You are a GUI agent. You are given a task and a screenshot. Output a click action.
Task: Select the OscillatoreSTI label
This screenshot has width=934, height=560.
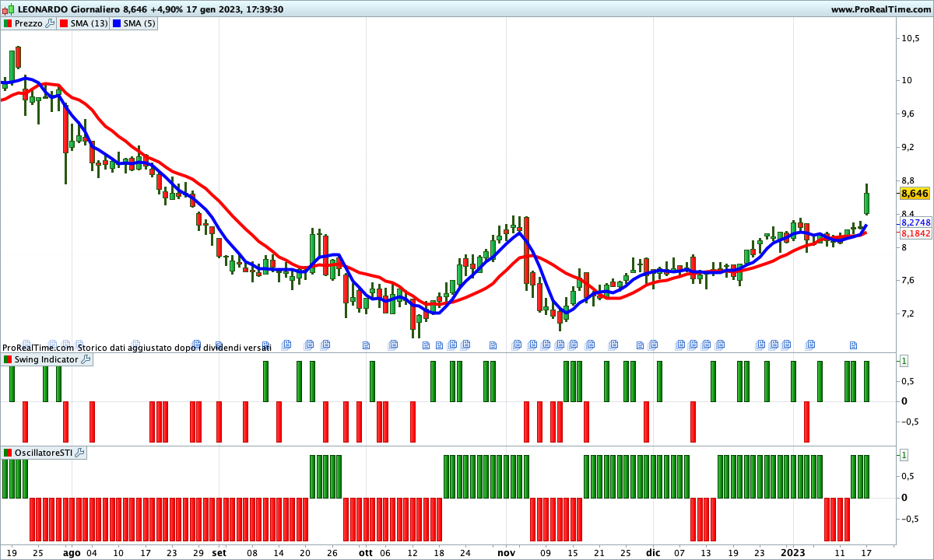click(x=44, y=453)
